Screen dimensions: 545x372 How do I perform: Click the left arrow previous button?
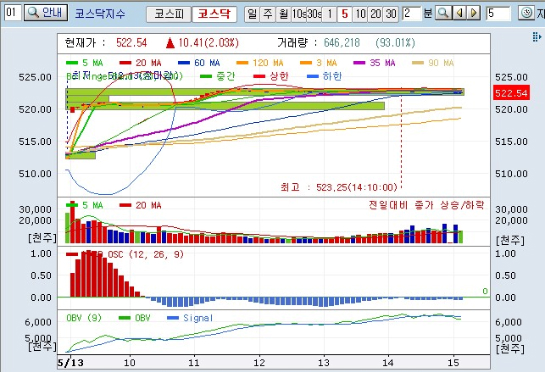(x=459, y=14)
